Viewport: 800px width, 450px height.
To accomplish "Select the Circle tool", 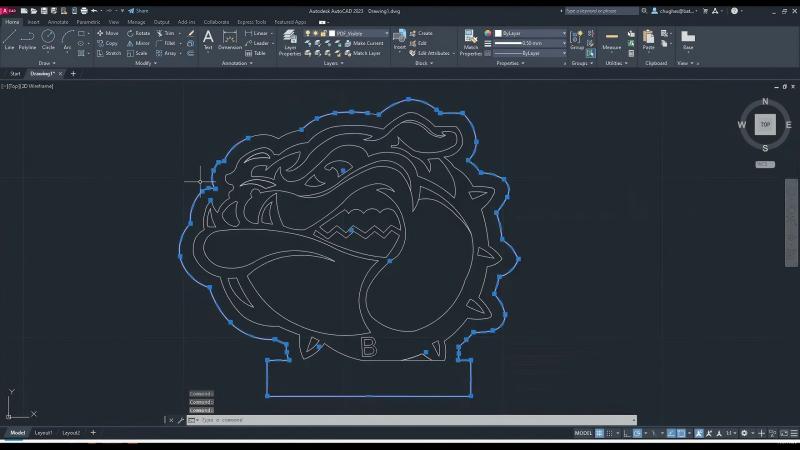I will click(48, 39).
